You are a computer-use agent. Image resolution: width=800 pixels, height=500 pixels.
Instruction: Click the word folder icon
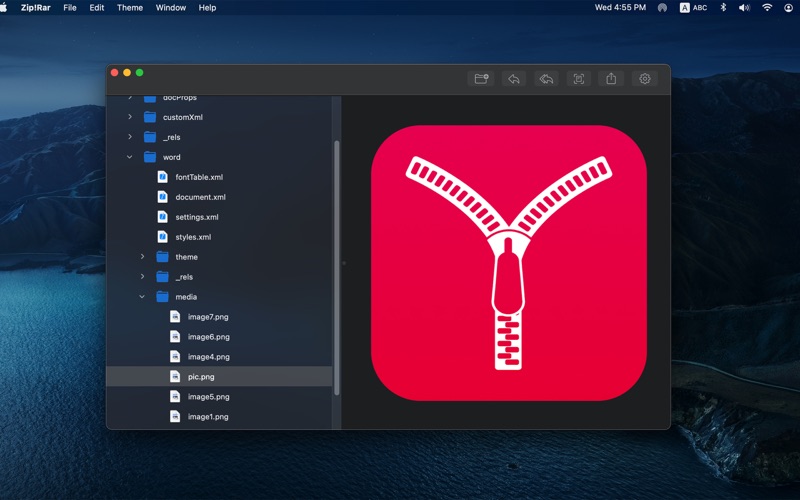click(x=150, y=157)
